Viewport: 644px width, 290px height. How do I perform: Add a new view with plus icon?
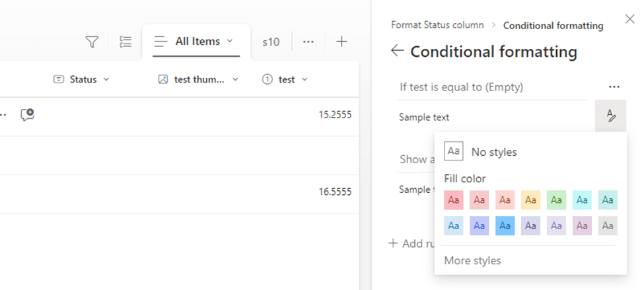pos(341,42)
